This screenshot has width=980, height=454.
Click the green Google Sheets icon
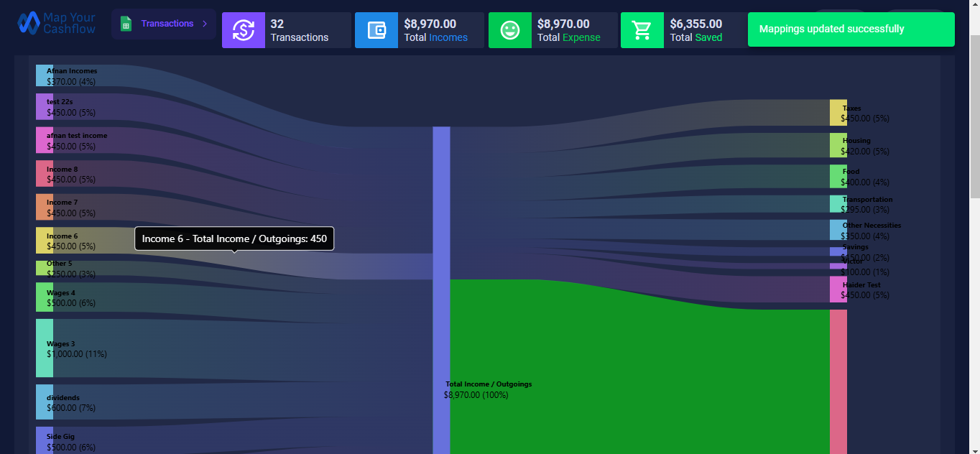pos(126,24)
